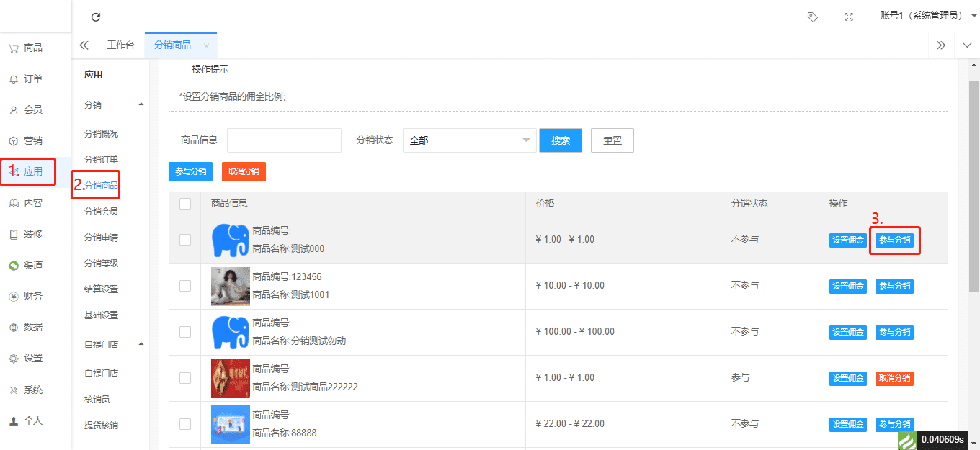Switch to the 工作台 tab
The width and height of the screenshot is (980, 450).
tap(120, 45)
